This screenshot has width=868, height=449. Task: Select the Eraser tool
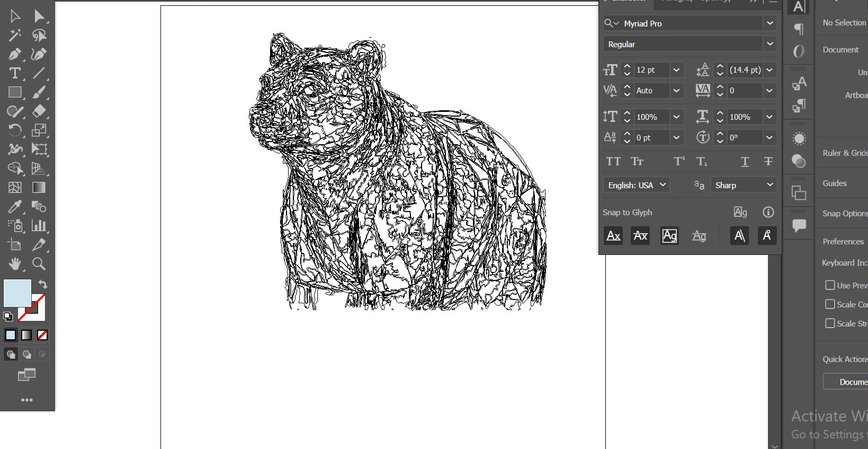(39, 111)
